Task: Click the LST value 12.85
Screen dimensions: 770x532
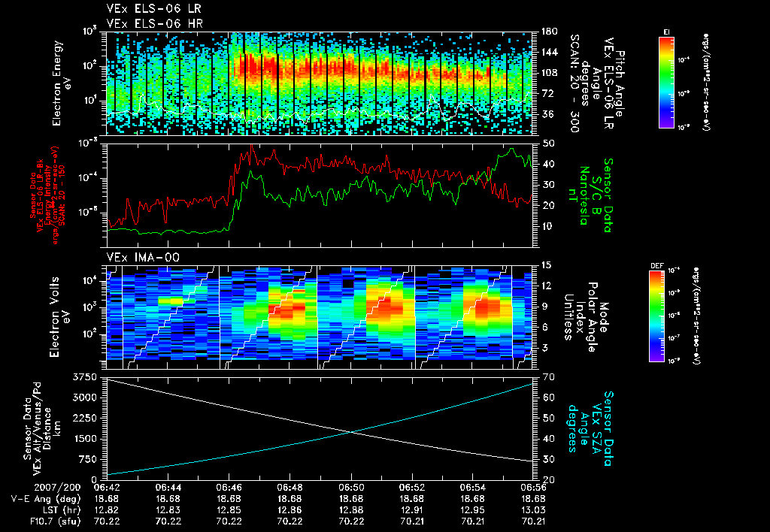Action: [229, 510]
